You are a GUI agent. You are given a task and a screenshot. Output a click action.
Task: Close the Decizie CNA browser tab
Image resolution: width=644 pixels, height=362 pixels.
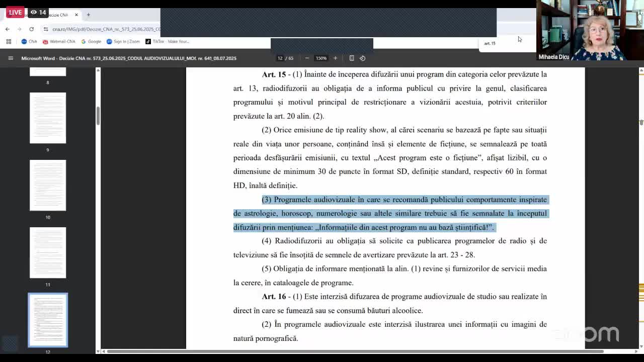pos(76,15)
